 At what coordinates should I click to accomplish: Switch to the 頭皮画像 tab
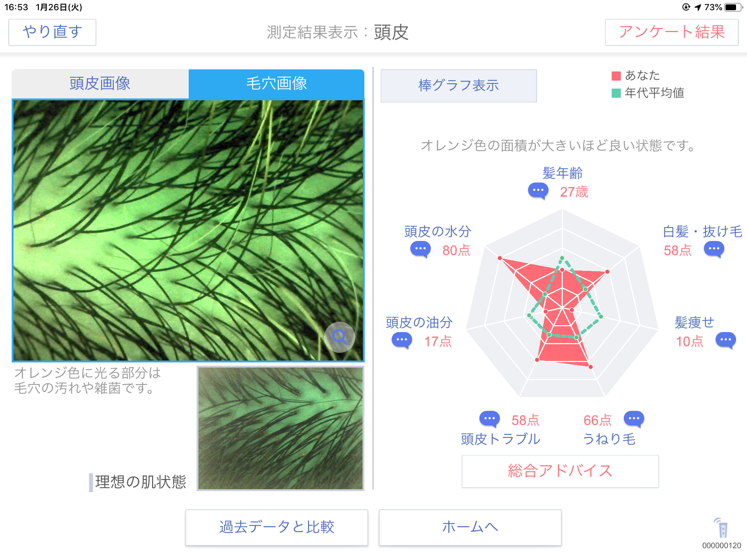[x=100, y=84]
